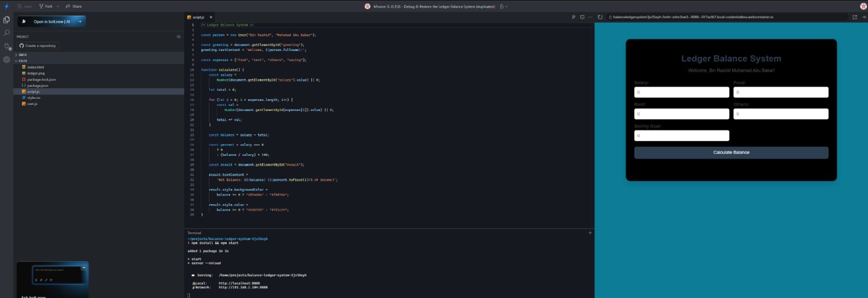Click project owner avatar beside title
Screen dimensions: 868x298
[367, 7]
